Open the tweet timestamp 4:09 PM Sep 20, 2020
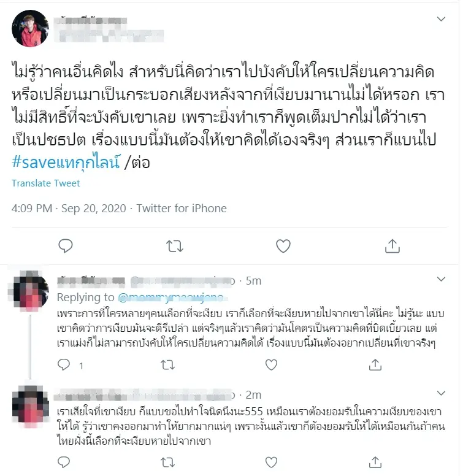Viewport: 463px width, 476px height. 69,209
